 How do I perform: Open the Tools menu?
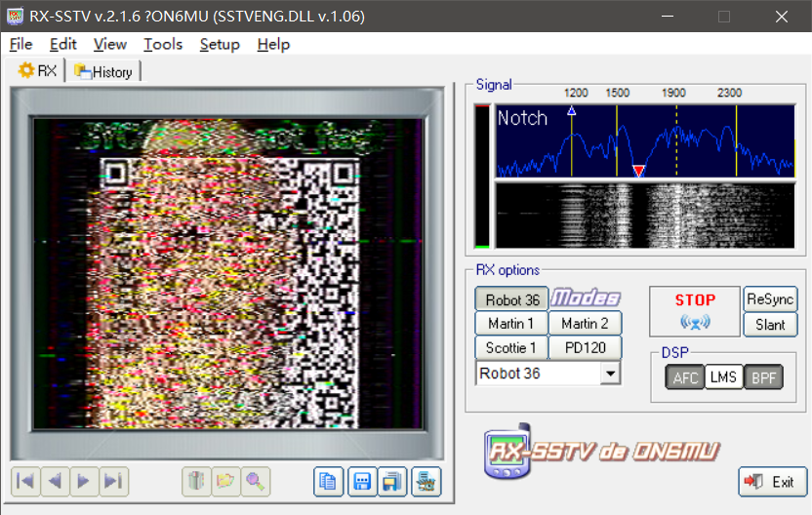[163, 44]
